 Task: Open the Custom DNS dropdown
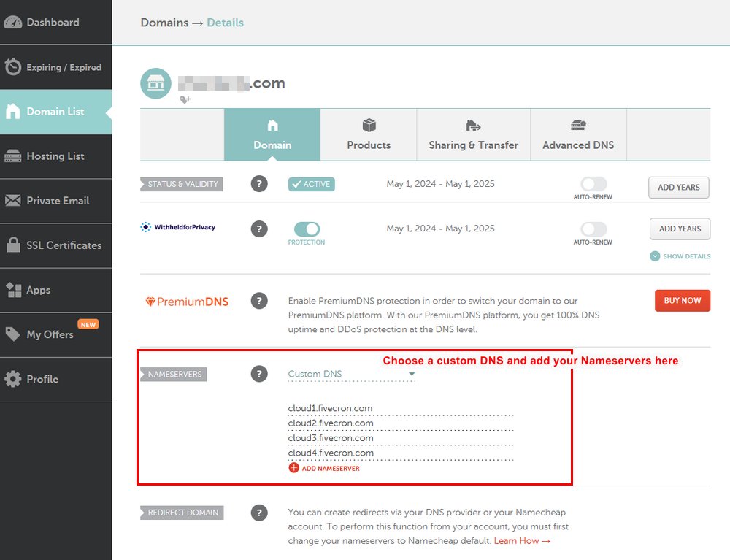coord(352,374)
